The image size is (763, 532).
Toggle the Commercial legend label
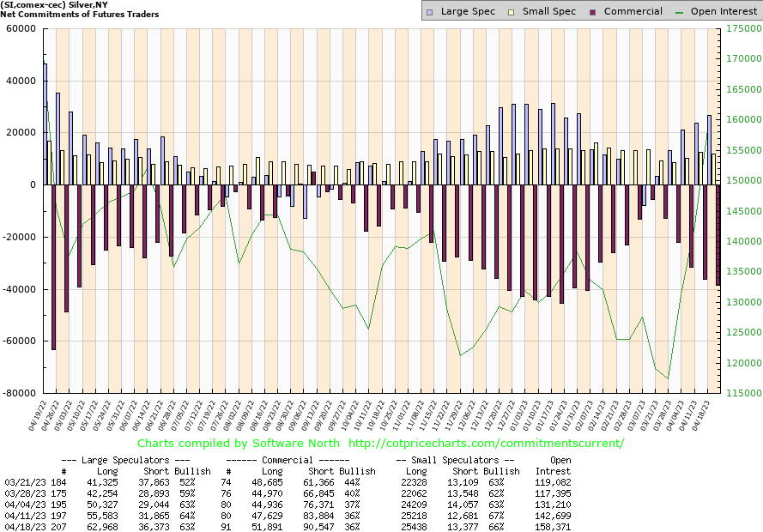coord(633,11)
